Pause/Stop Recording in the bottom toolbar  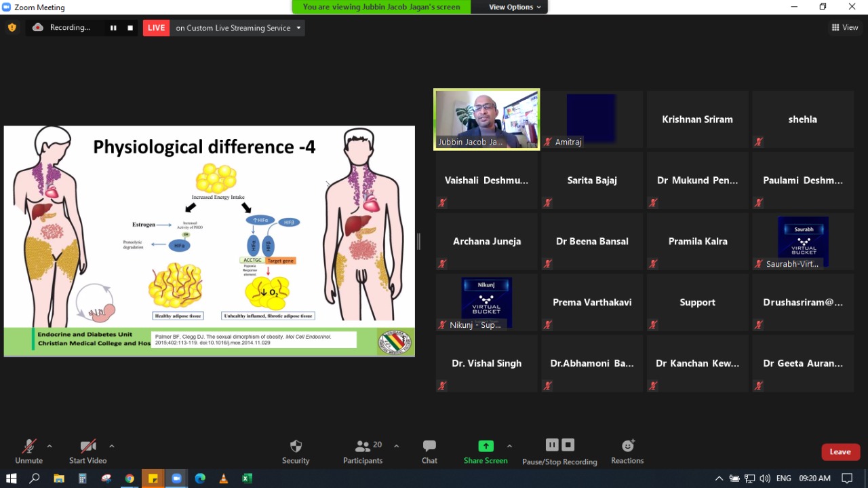coord(559,451)
